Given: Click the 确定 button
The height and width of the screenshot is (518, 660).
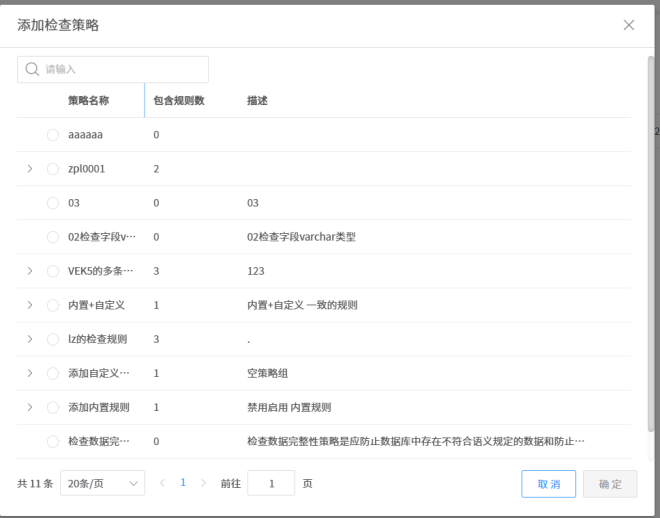Looking at the screenshot, I should click(x=610, y=484).
